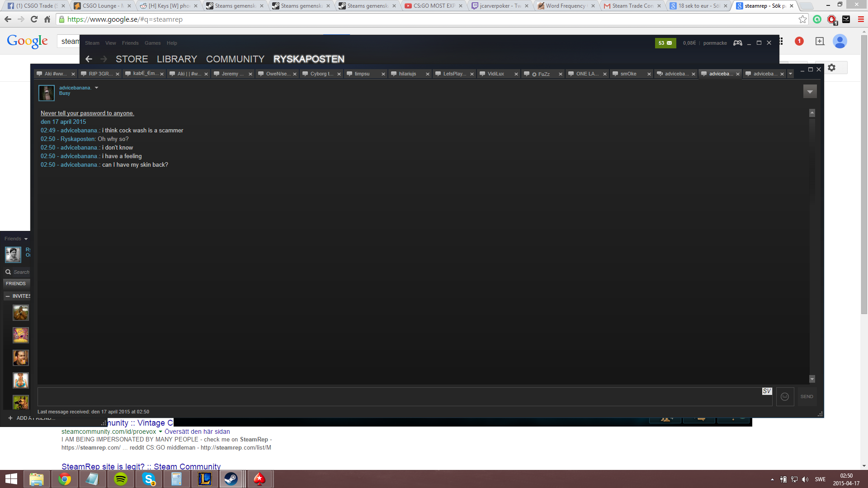Screen dimensions: 868x488
Task: Click the green inbox notifications envelope
Action: (665, 43)
